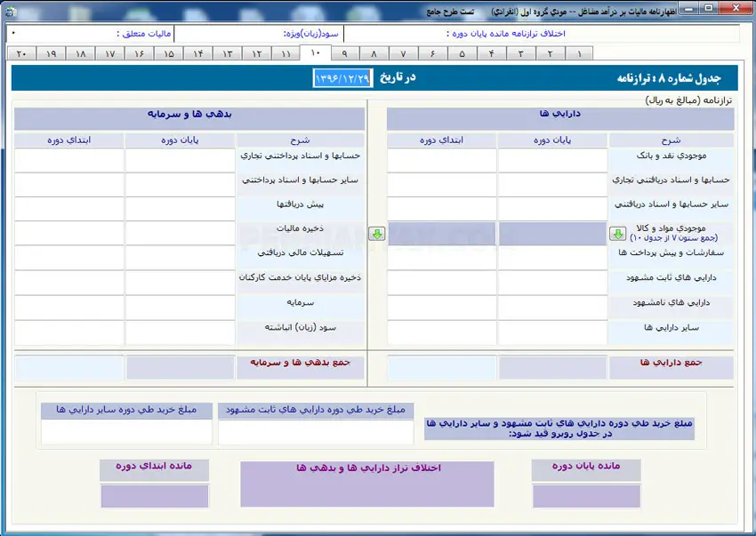The height and width of the screenshot is (536, 756).
Task: Click the date field showing ۱۳۹۶/۱۲/۲۹
Action: [x=342, y=77]
